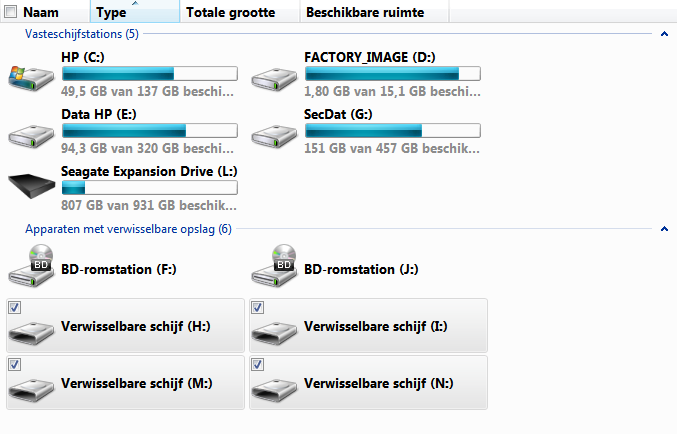Collapse the removable storage group arrow

(x=664, y=229)
